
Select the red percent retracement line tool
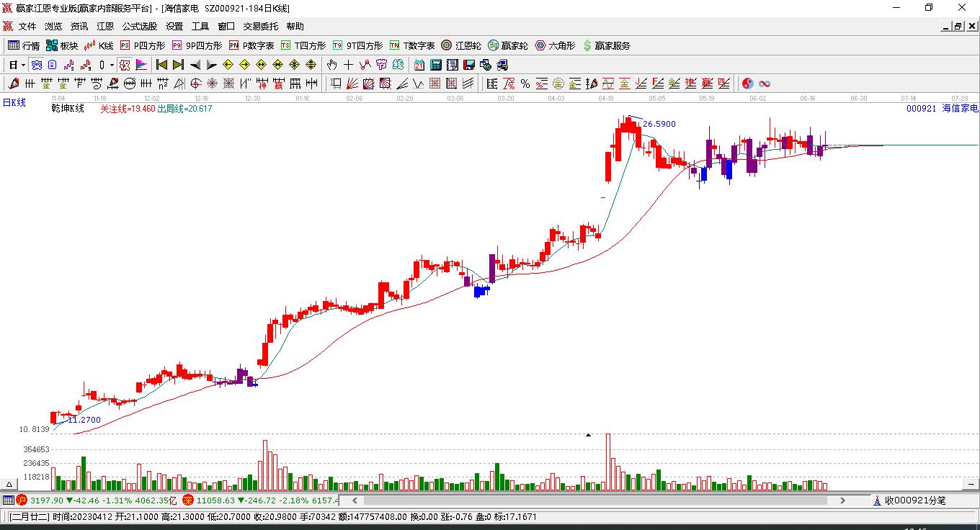click(509, 84)
